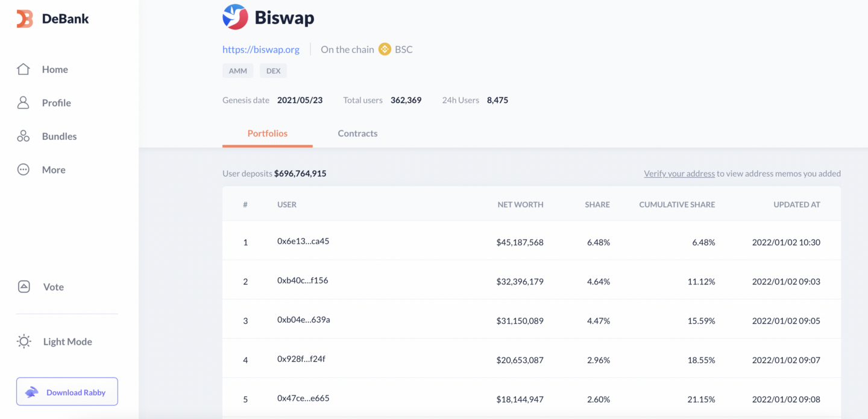Click the Profile person icon
The image size is (868, 419).
pyautogui.click(x=24, y=102)
